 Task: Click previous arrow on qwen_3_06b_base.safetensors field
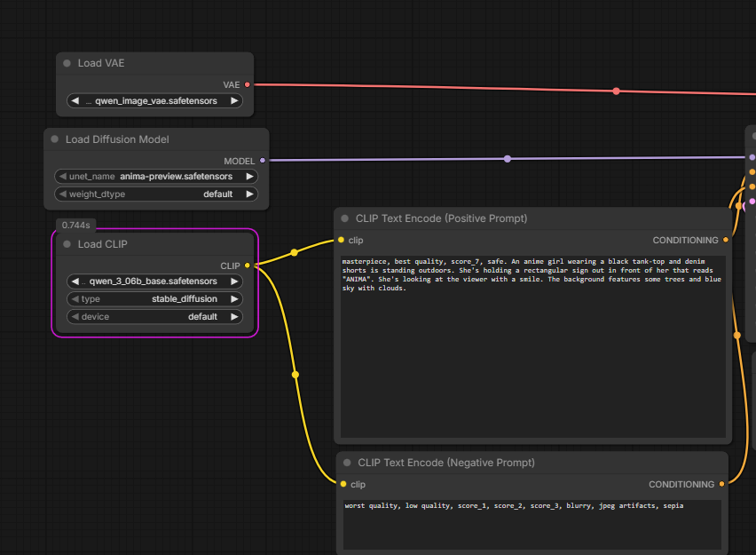pos(75,281)
